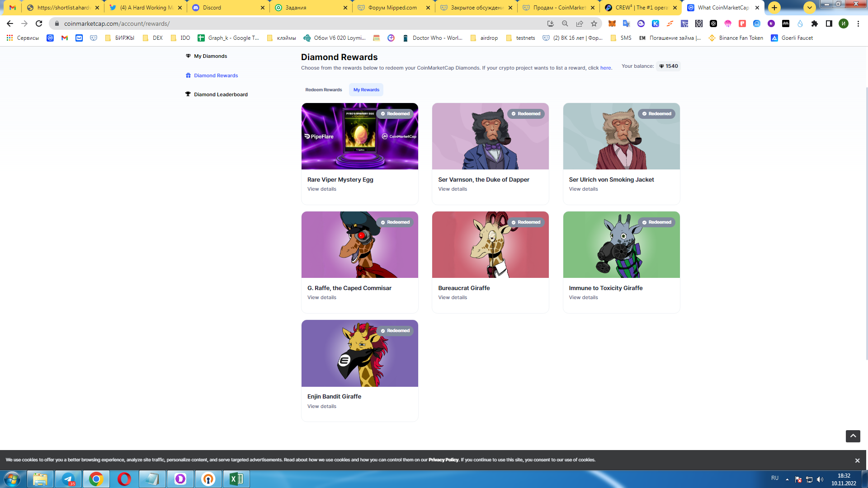
Task: Open the Privacy Policy link
Action: (443, 460)
